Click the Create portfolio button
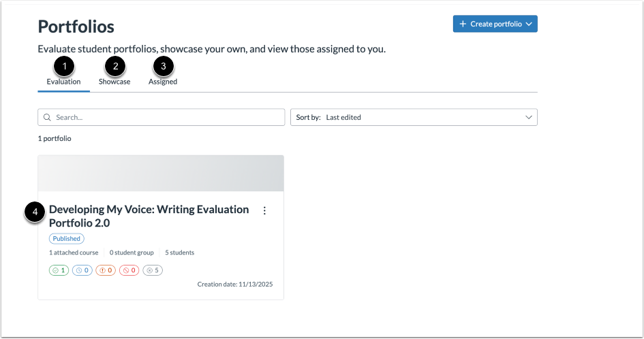 (x=495, y=24)
